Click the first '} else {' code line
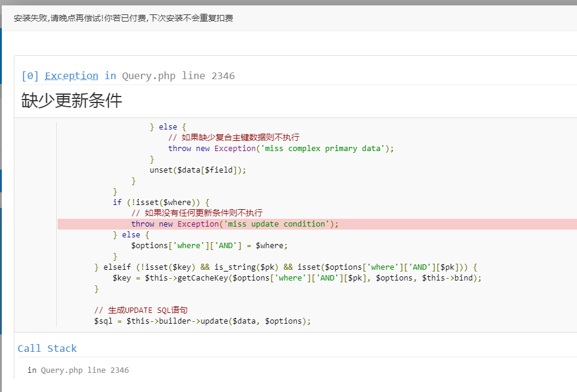This screenshot has width=577, height=392. click(x=168, y=127)
